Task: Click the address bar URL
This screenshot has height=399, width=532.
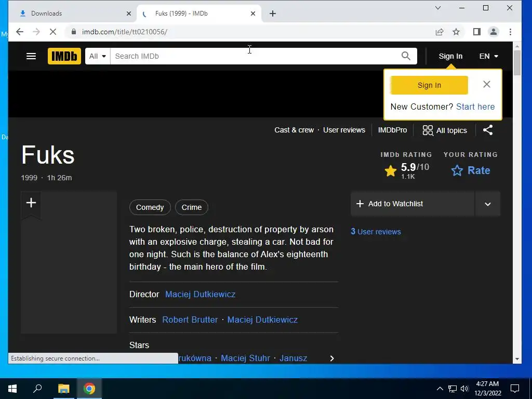Action: (125, 32)
